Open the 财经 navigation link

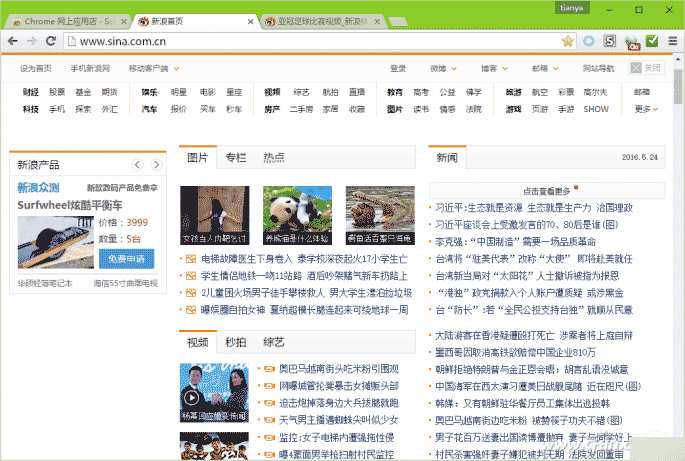coord(31,92)
